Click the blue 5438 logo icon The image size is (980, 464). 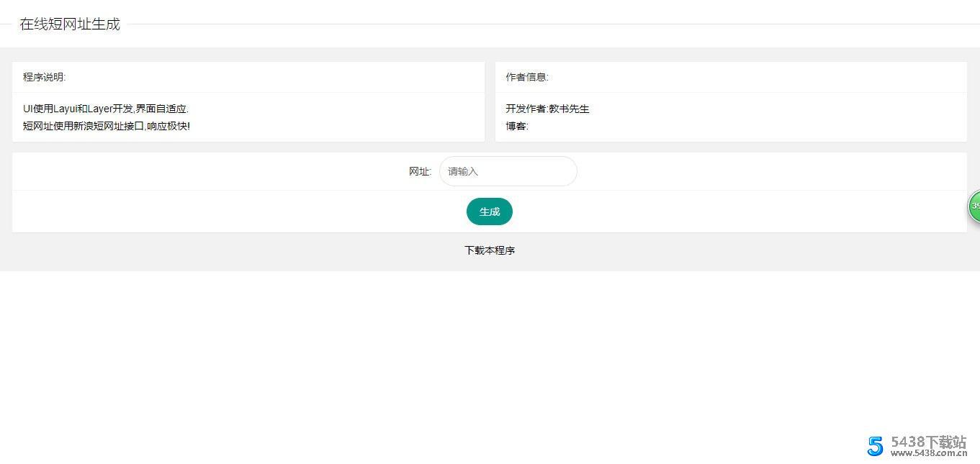click(x=875, y=446)
